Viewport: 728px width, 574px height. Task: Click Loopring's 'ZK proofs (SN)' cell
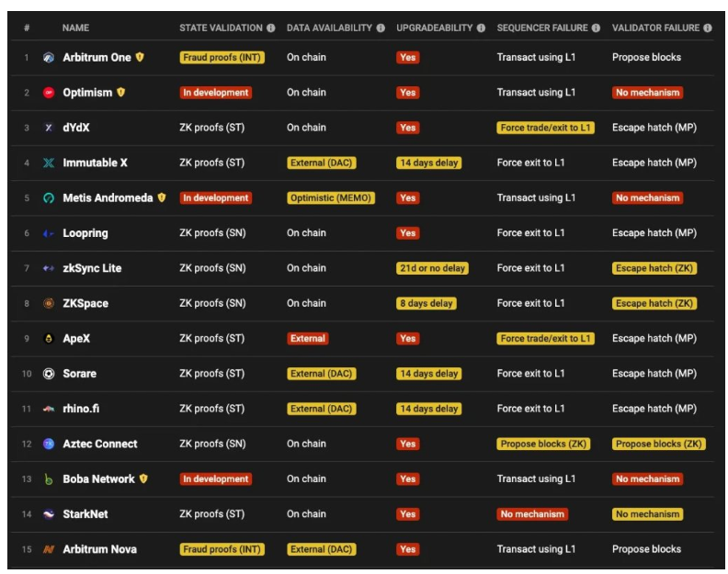click(x=212, y=233)
